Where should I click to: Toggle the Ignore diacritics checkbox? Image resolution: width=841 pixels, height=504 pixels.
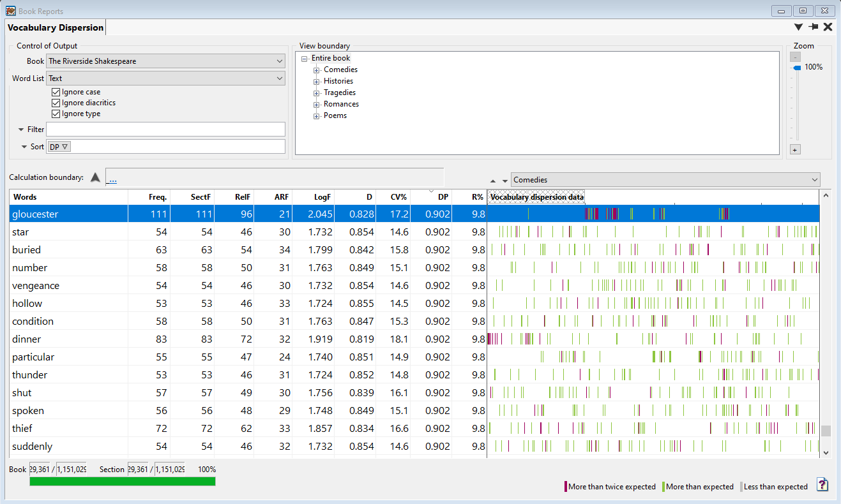click(x=56, y=103)
